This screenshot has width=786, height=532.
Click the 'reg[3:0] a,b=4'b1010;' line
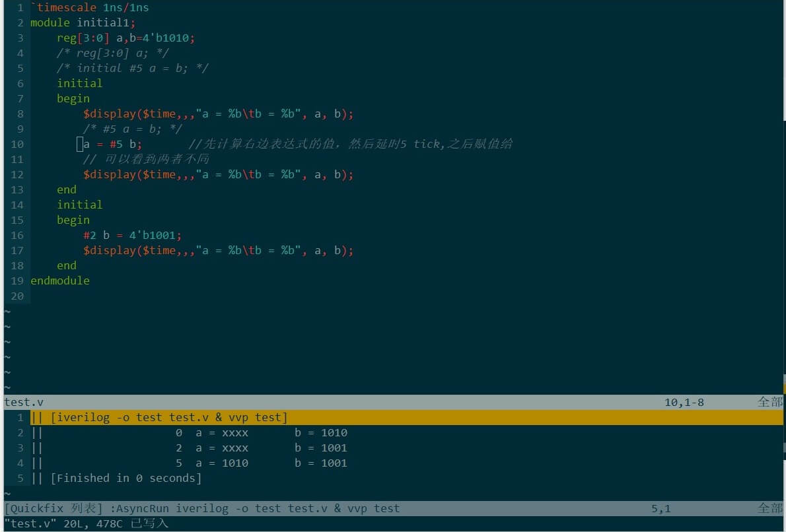pyautogui.click(x=125, y=38)
